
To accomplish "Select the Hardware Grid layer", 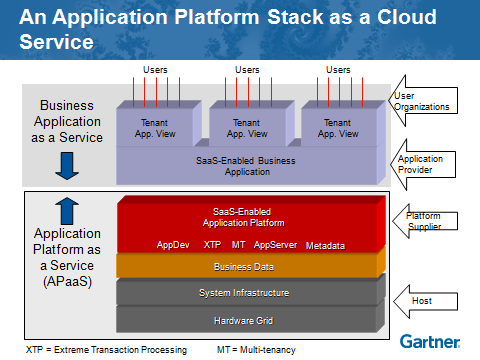I will pyautogui.click(x=251, y=320).
